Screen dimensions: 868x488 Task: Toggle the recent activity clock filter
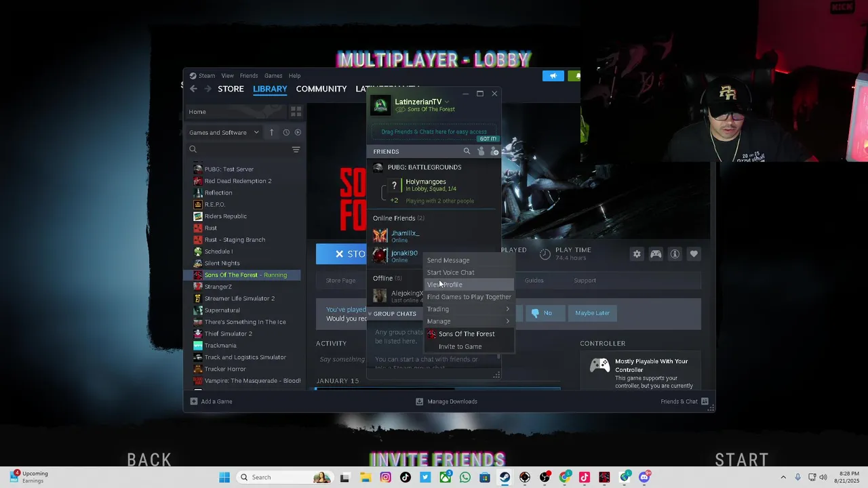(x=286, y=132)
